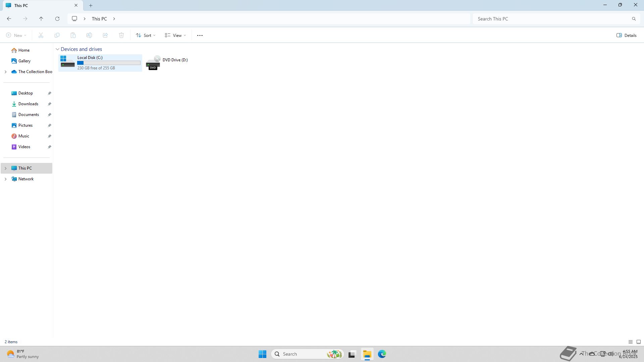644x362 pixels.
Task: Click pin icon beside Music
Action: (49, 136)
